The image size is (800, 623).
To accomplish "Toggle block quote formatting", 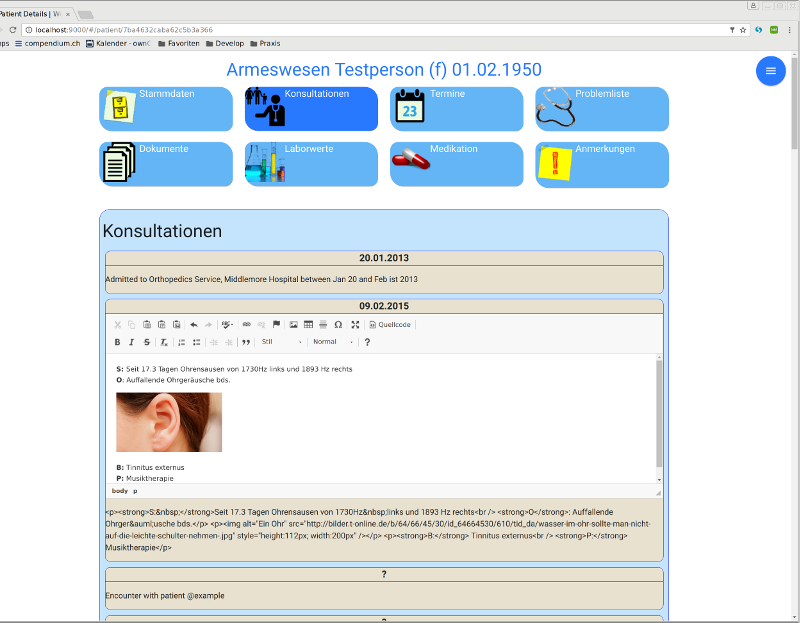I will point(246,342).
